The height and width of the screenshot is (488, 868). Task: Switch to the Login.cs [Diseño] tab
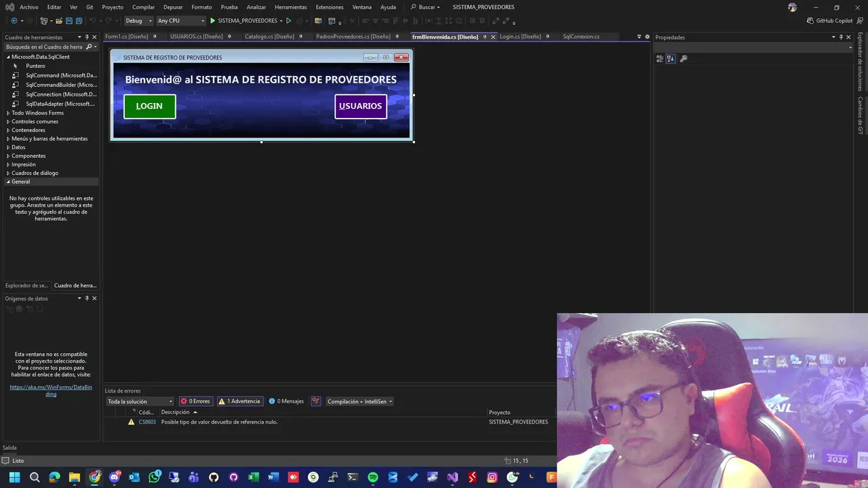[x=520, y=37]
